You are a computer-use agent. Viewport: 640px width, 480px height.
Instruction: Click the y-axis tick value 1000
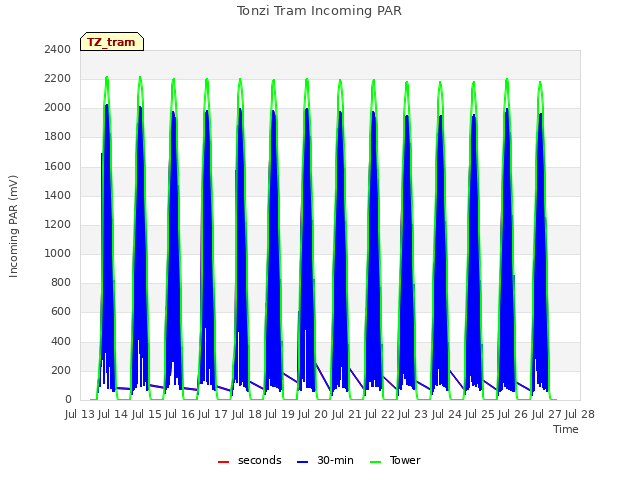pyautogui.click(x=58, y=253)
